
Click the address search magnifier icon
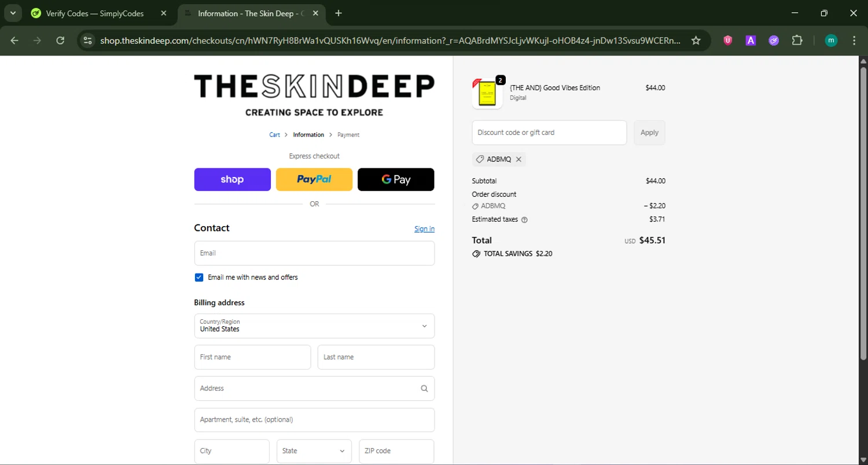pos(424,389)
